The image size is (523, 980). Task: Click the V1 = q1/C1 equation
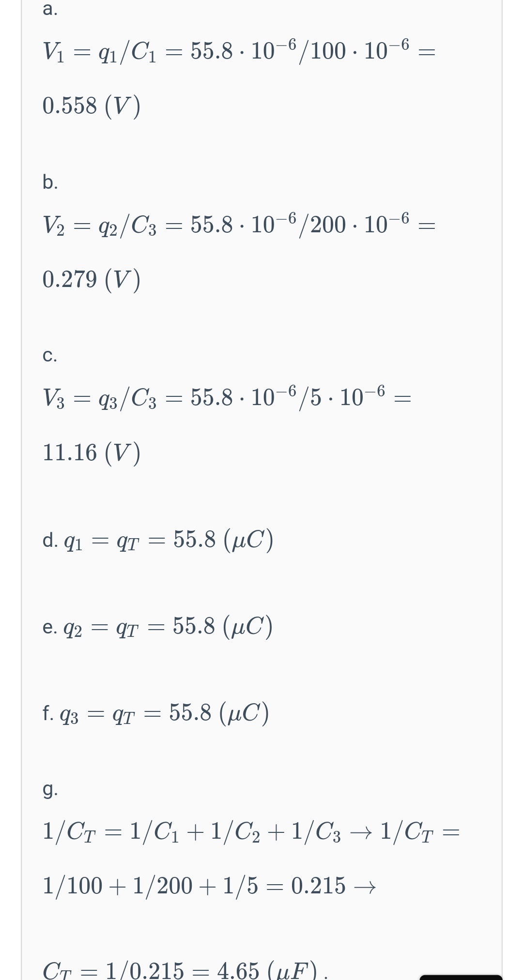pyautogui.click(x=239, y=50)
